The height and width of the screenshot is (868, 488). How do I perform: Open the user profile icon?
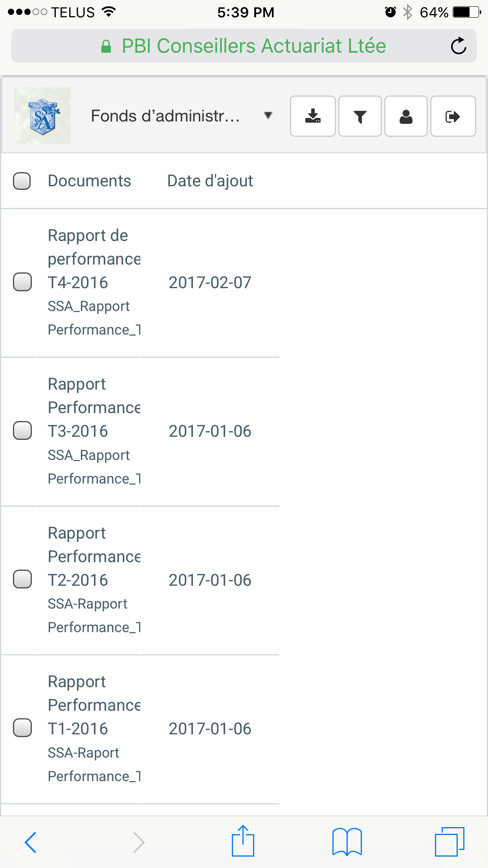point(406,116)
